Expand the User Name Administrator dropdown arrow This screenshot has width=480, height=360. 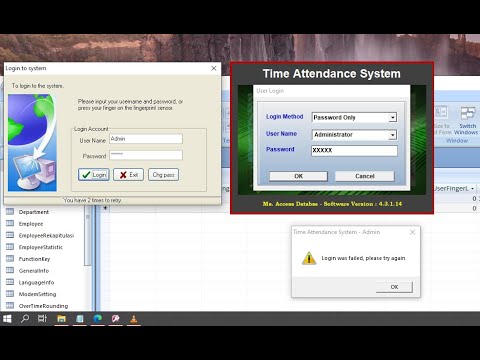(x=393, y=135)
